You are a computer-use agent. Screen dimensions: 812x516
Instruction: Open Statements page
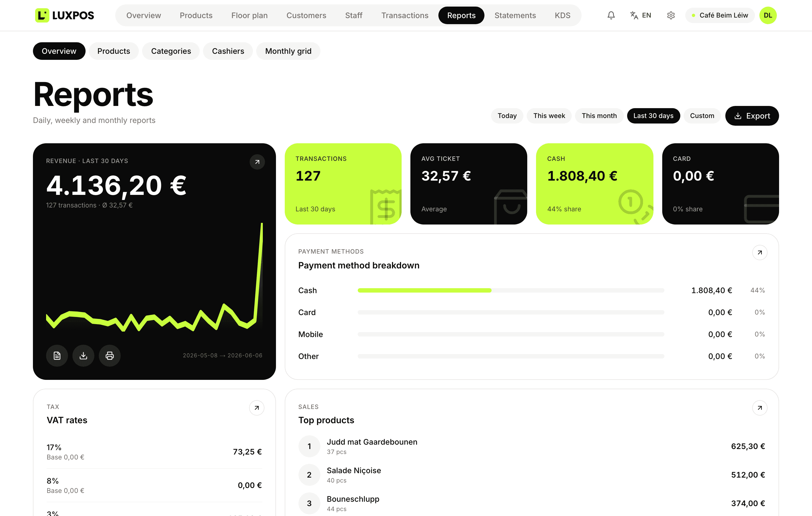pyautogui.click(x=515, y=15)
